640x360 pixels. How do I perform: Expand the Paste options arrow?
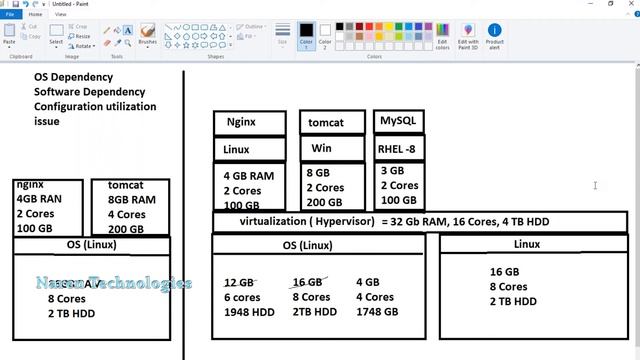(9, 48)
